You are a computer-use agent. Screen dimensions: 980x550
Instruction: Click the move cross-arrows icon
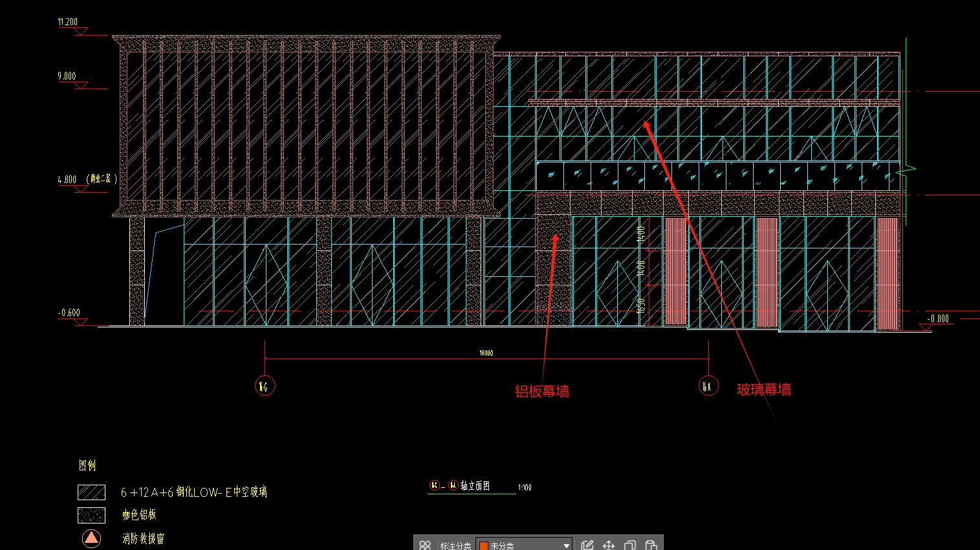(x=609, y=545)
